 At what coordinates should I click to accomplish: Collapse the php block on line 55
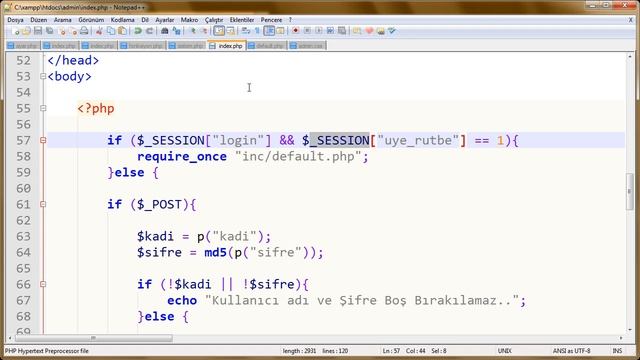(x=43, y=108)
